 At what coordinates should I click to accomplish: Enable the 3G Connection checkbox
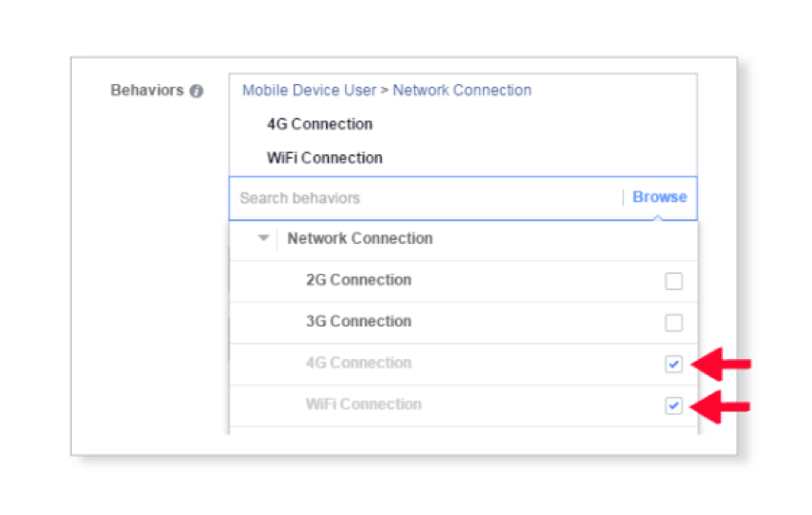coord(673,323)
